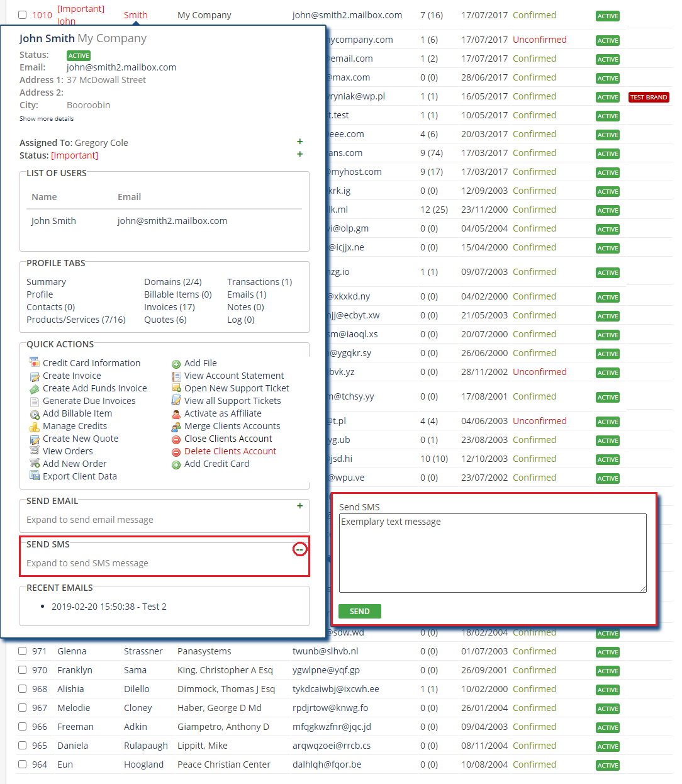682x784 pixels.
Task: Click the TEST BRAND red badge
Action: pos(649,97)
